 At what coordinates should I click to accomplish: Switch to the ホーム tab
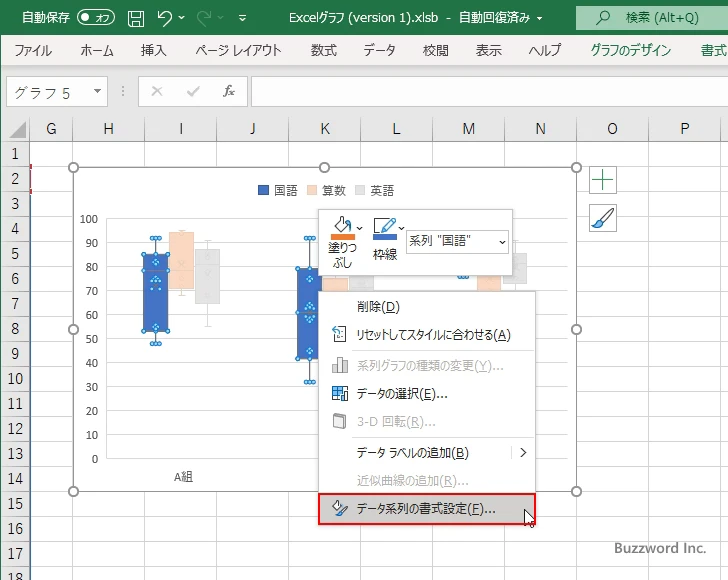97,50
